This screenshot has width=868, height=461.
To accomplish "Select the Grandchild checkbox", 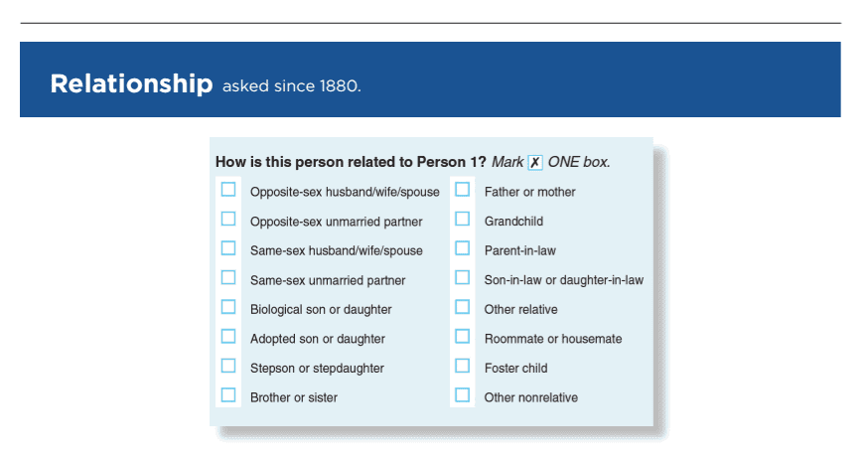I will (x=463, y=219).
